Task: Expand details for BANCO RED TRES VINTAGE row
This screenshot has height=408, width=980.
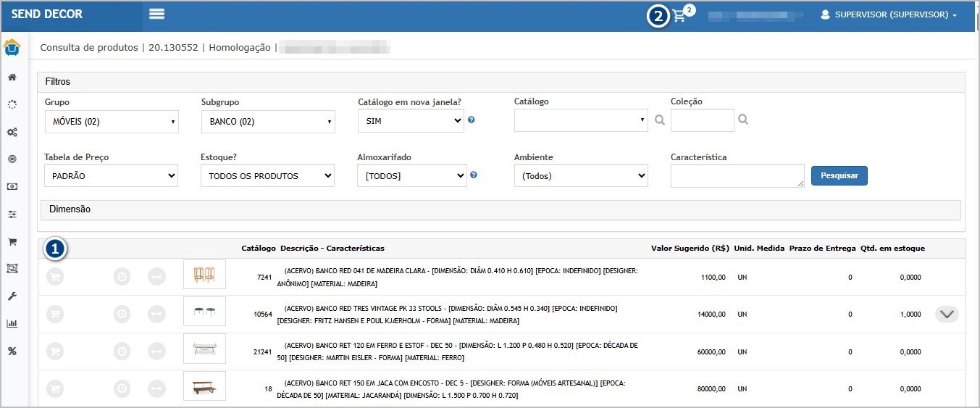Action: point(947,314)
